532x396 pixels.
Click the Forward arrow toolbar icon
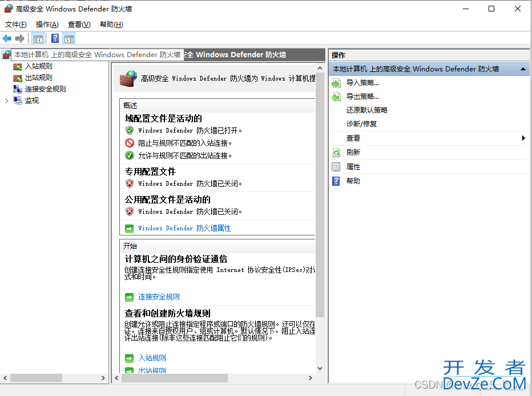[x=19, y=38]
